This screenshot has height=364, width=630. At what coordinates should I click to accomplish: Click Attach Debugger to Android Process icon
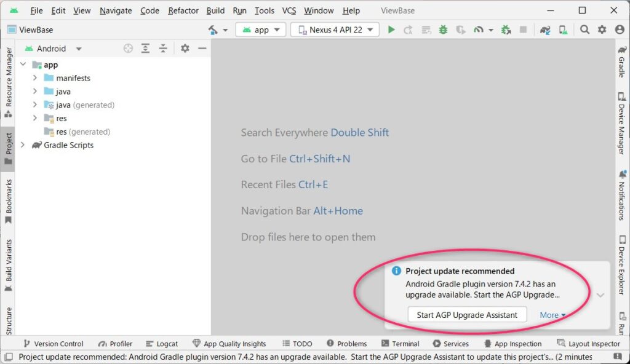[x=506, y=30]
